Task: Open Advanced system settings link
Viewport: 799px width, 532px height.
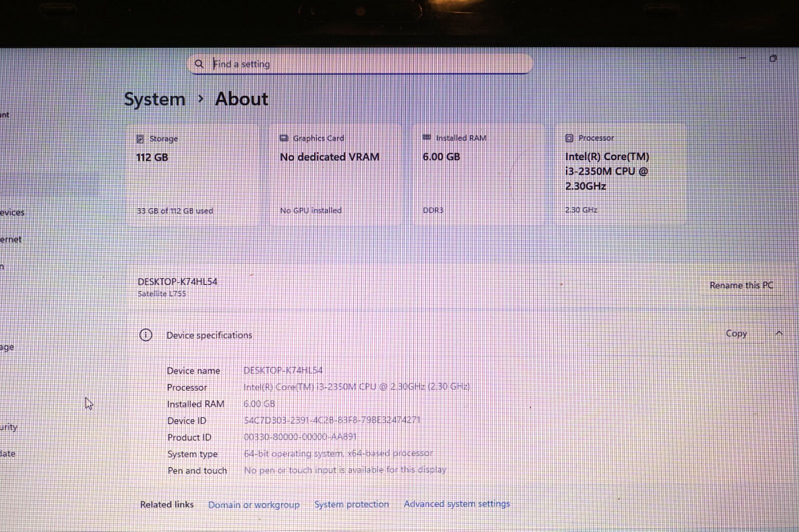Action: [457, 504]
